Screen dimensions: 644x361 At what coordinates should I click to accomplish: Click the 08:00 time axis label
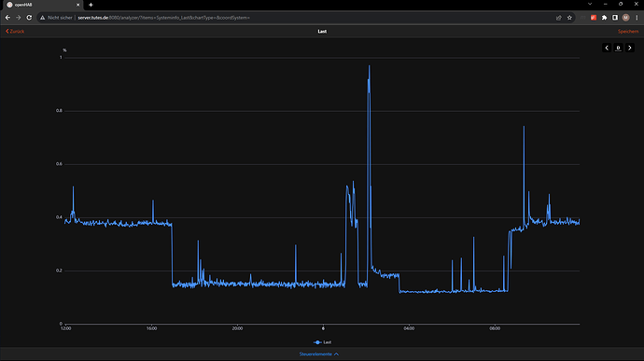[x=495, y=328]
